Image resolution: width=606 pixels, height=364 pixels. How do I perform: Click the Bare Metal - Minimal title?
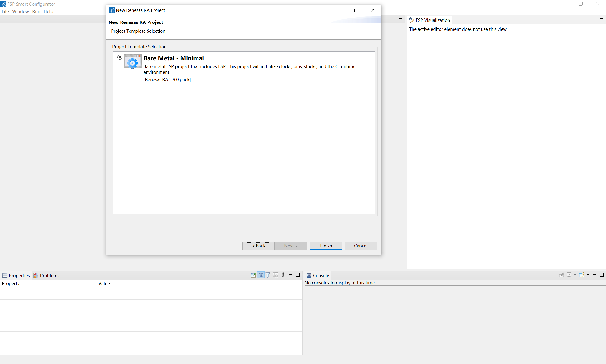[x=174, y=58]
